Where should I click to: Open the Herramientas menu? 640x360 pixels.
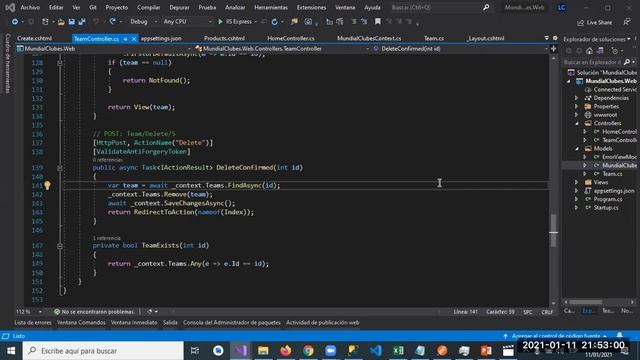(x=271, y=7)
